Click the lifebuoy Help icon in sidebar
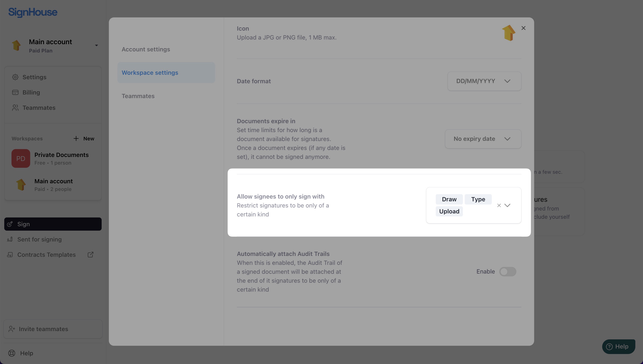The width and height of the screenshot is (643, 364). 12,353
